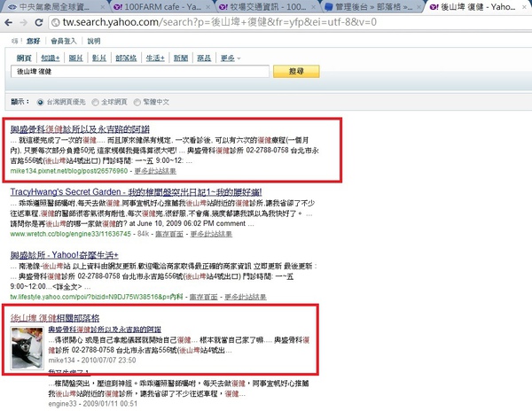This screenshot has height=411, width=532.
Task: Select 圖片 search category
Action: point(75,58)
